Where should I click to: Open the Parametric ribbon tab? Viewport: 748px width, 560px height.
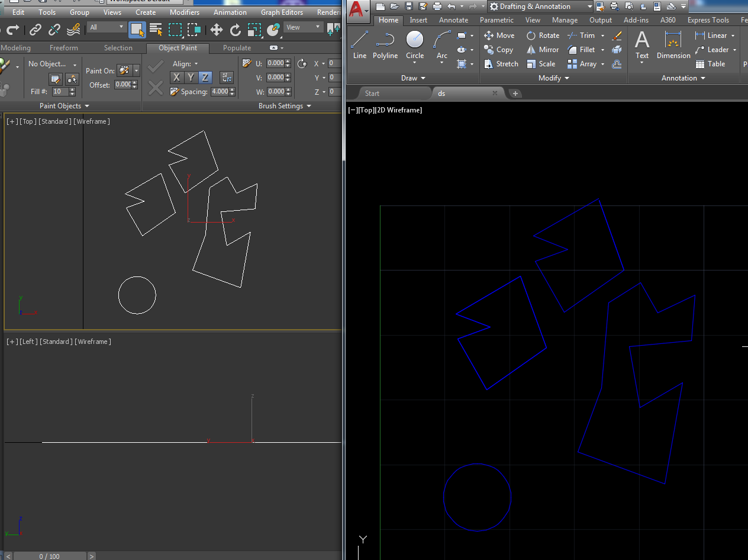(496, 20)
